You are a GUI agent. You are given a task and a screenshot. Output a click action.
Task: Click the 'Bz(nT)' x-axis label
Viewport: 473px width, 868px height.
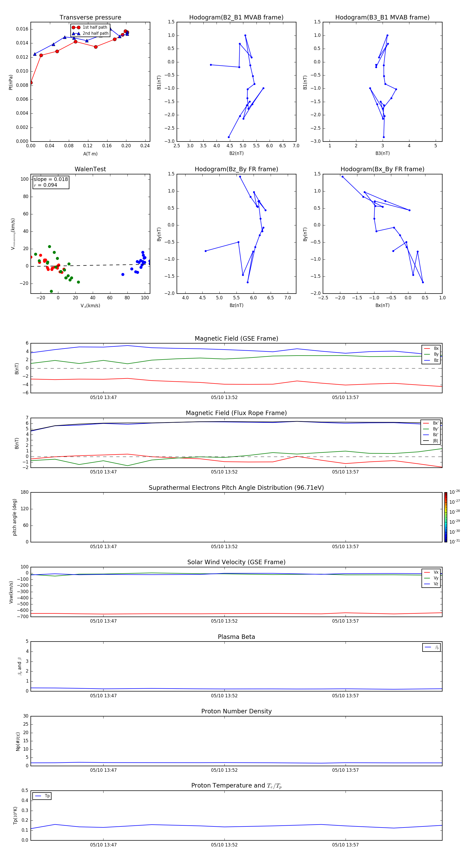point(236,306)
